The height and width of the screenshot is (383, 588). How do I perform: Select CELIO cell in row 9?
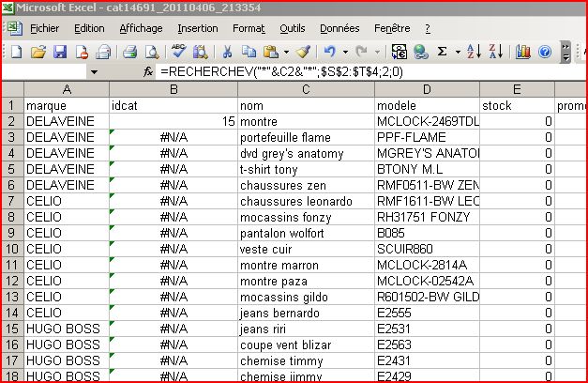pos(67,233)
